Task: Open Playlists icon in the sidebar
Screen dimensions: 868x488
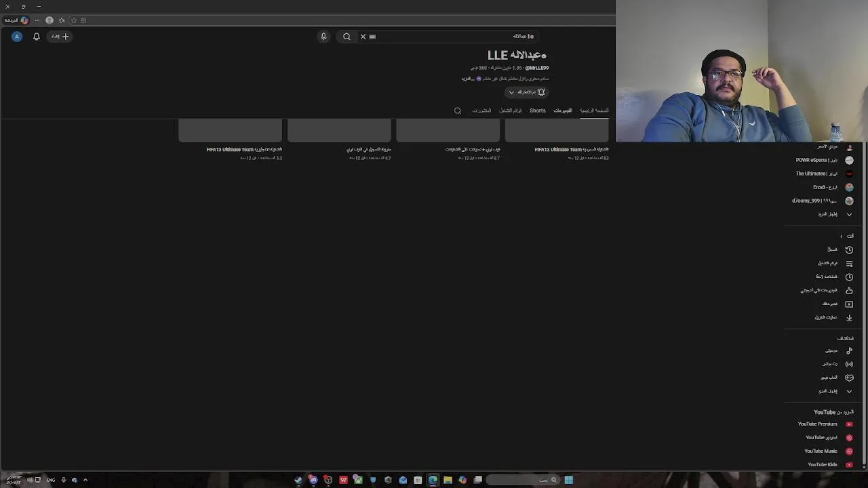Action: pos(849,263)
